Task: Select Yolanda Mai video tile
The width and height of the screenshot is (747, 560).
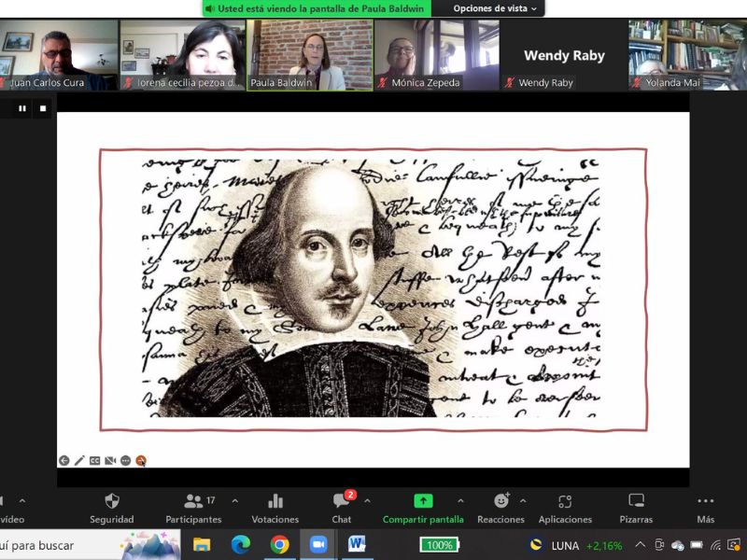Action: click(x=687, y=55)
